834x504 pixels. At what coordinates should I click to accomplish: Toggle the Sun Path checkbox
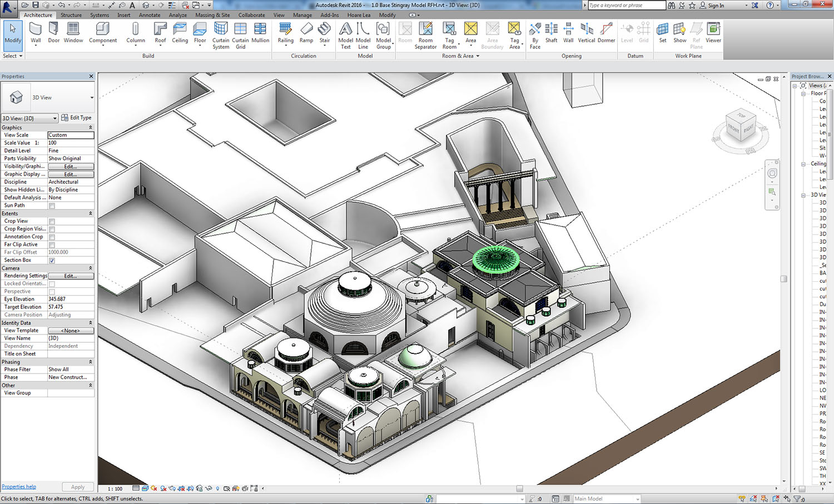click(x=52, y=206)
